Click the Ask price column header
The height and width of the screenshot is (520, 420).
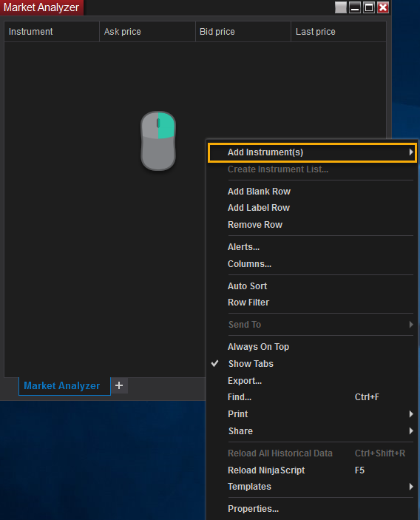coord(147,32)
